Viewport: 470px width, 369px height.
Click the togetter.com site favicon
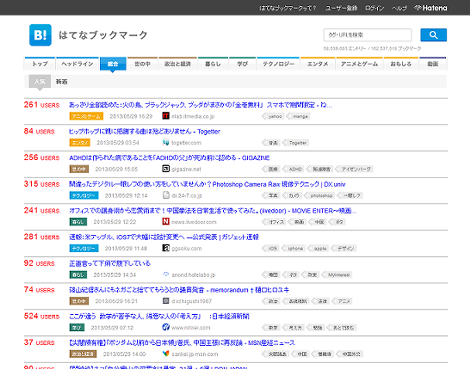pyautogui.click(x=166, y=142)
